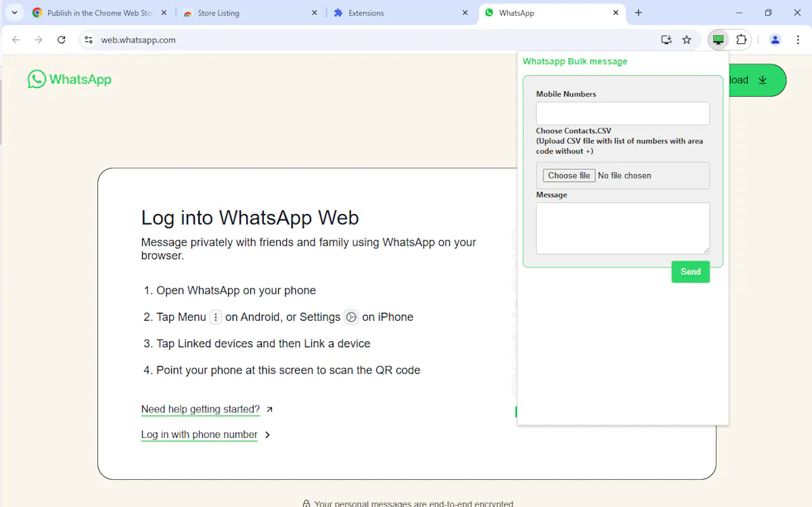Select the WhatsApp tab
The height and width of the screenshot is (507, 812).
click(551, 13)
